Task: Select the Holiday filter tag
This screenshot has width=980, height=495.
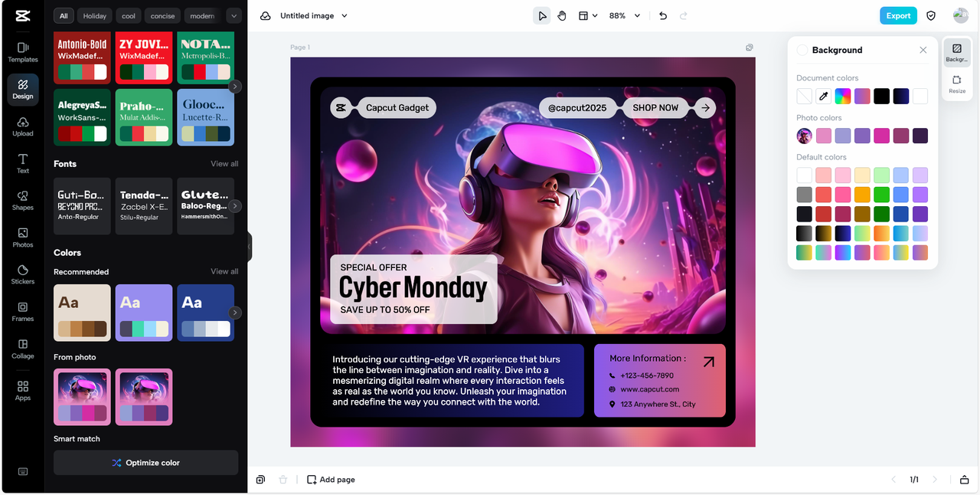Action: tap(95, 15)
